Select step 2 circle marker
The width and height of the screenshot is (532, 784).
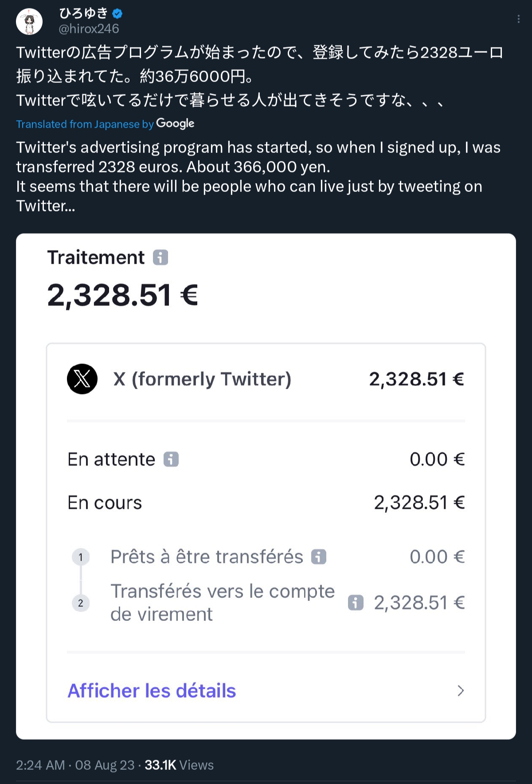tap(81, 603)
